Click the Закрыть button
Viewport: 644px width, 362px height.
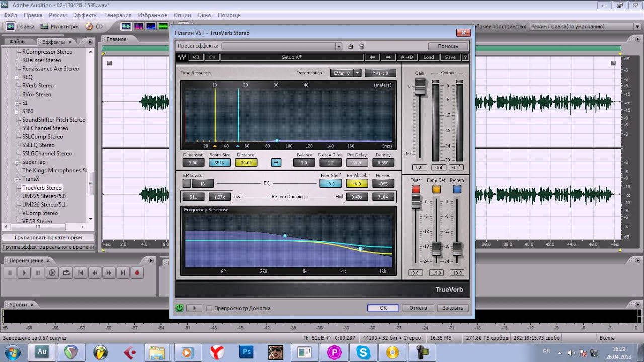click(452, 308)
